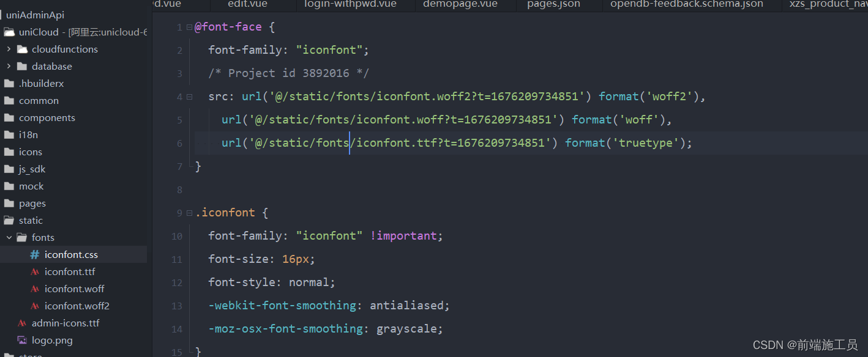Click the font icon next to iconfont.ttf
Viewport: 868px width, 357px height.
coord(35,271)
